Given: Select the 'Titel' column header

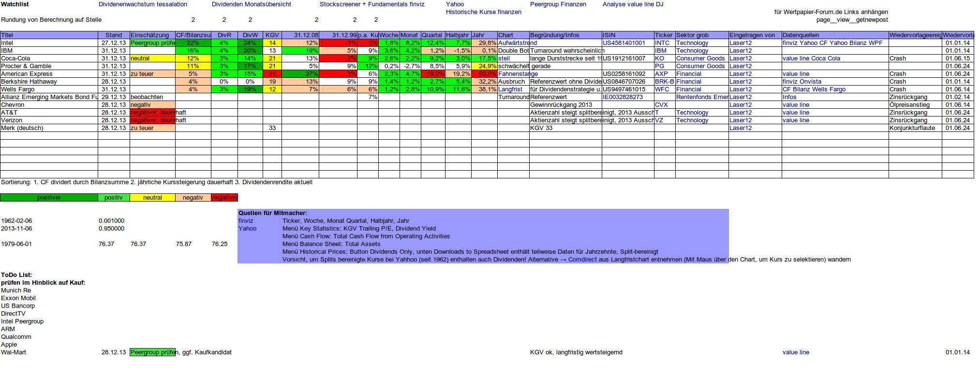Looking at the screenshot, I should (x=49, y=35).
